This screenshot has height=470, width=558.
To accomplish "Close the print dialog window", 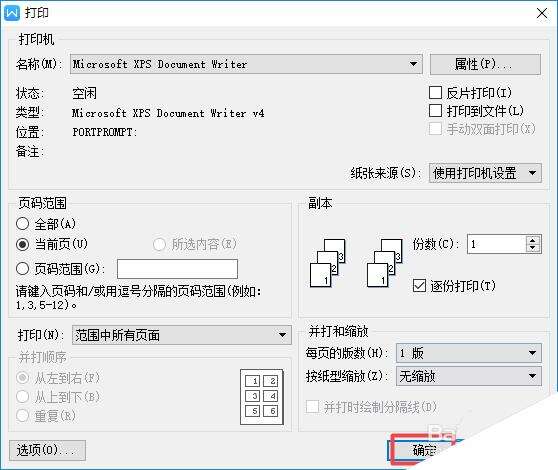I will point(542,14).
